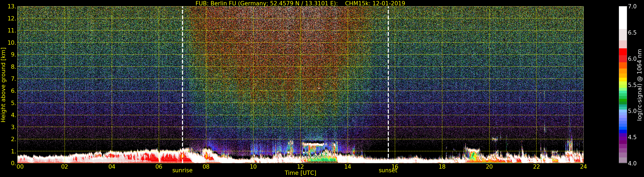The width and height of the screenshot is (644, 177).
Task: Click the 'log(rc-signal) @ 1064 nm' colorbar label
Action: tap(640, 85)
